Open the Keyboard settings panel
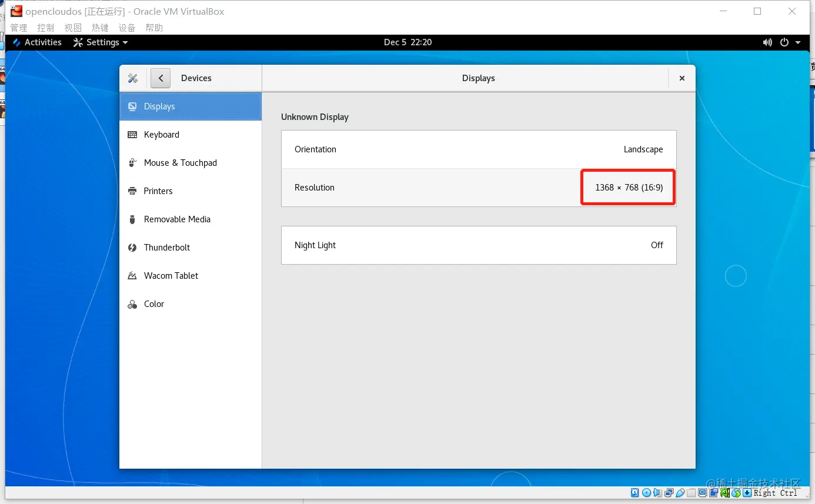The height and width of the screenshot is (504, 815). click(x=191, y=135)
